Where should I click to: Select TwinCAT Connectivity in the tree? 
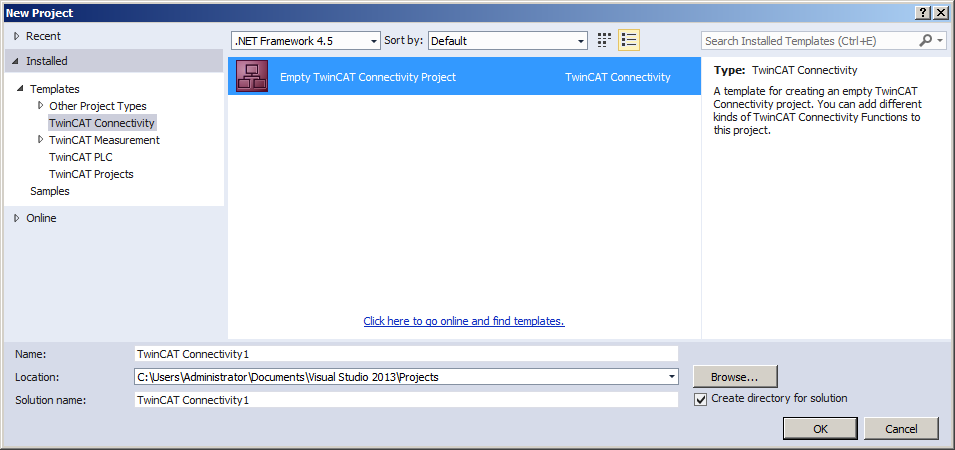[102, 123]
